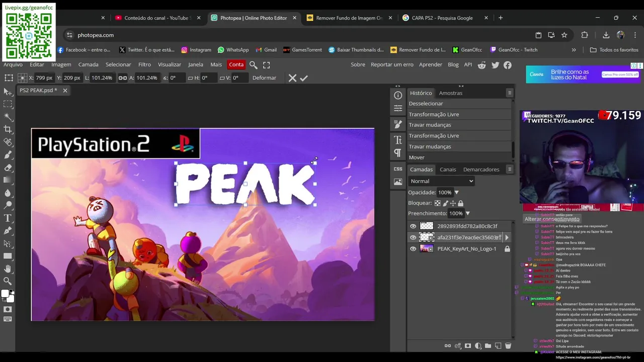This screenshot has width=644, height=362.
Task: Select the Hand tool
Action: (x=8, y=268)
